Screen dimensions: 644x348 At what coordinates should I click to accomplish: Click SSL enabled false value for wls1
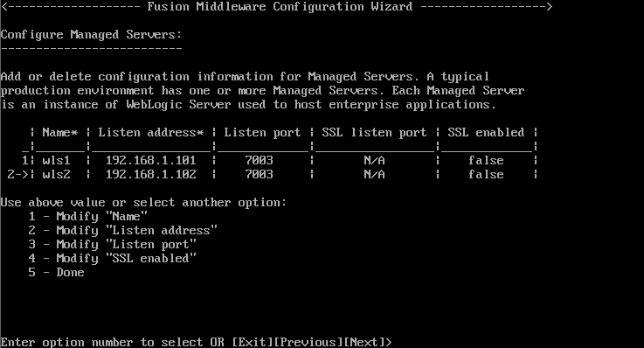(486, 160)
